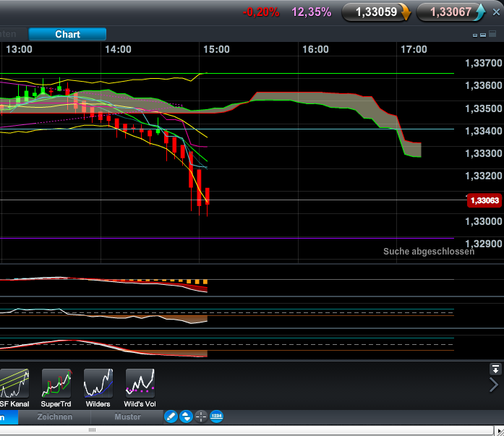504x436 pixels.
Task: Select the largest panel size icon
Action: click(492, 34)
